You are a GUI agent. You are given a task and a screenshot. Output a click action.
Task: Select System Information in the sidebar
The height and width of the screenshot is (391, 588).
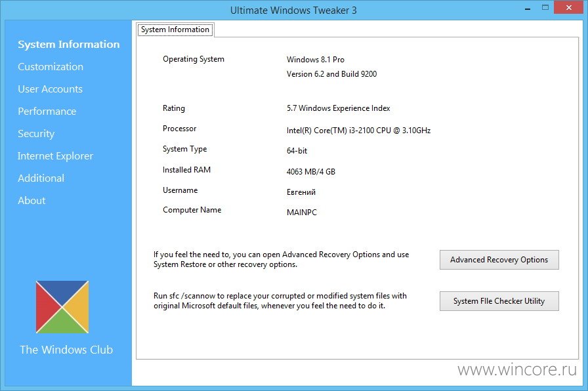(x=69, y=44)
